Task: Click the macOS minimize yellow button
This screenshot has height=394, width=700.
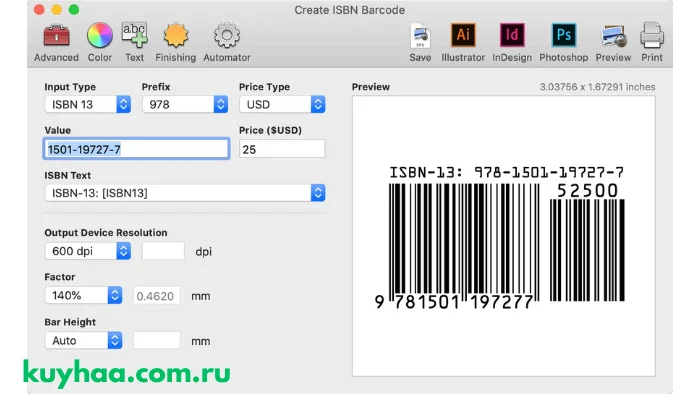Action: [57, 10]
